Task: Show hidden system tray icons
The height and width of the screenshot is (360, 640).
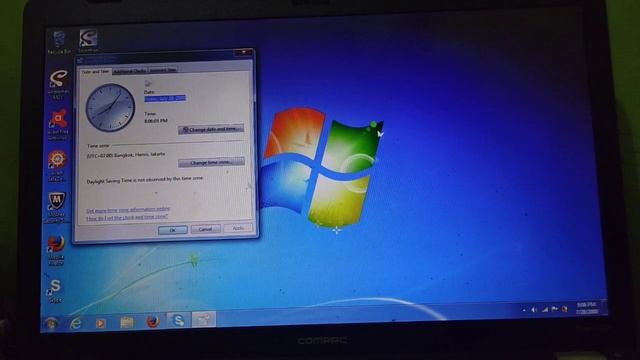Action: pos(524,310)
